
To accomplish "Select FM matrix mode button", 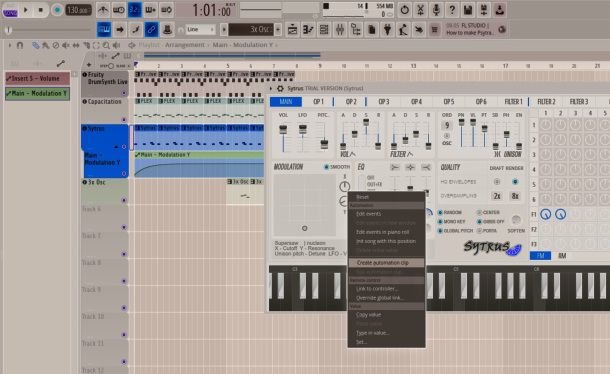I will tap(540, 256).
